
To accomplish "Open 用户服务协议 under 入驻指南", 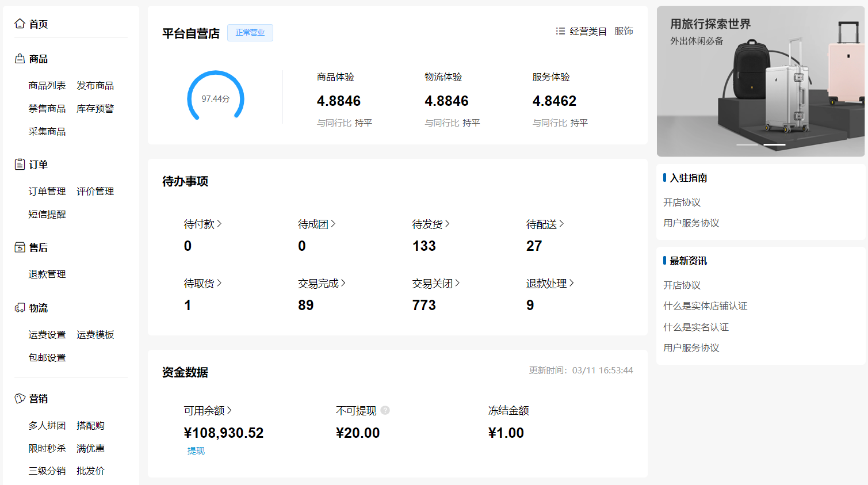I will coord(691,223).
